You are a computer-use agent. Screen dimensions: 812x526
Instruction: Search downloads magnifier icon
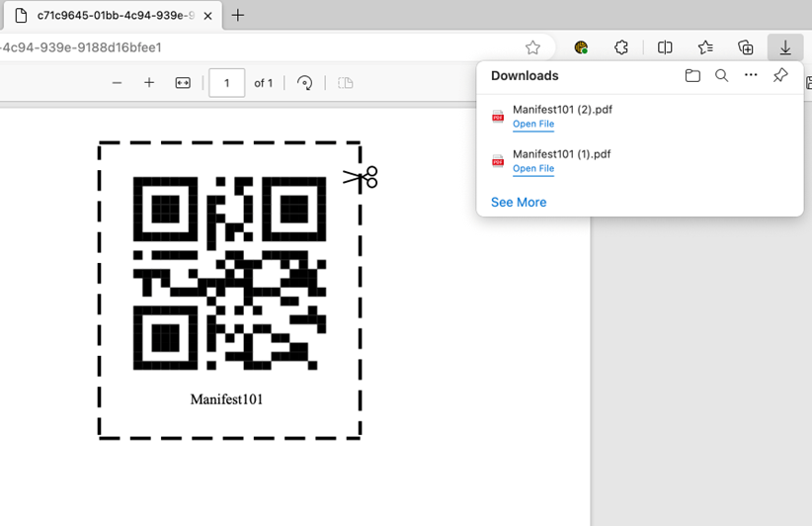[721, 76]
